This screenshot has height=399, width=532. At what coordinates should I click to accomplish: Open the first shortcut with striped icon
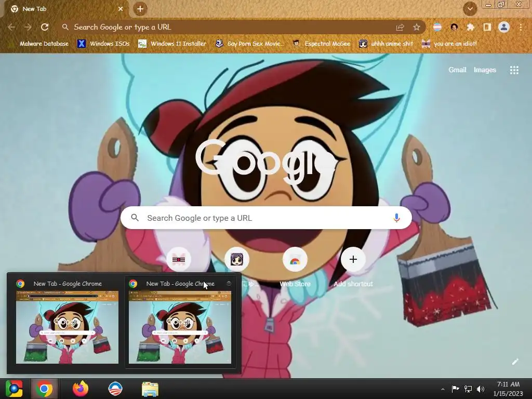[x=179, y=260]
